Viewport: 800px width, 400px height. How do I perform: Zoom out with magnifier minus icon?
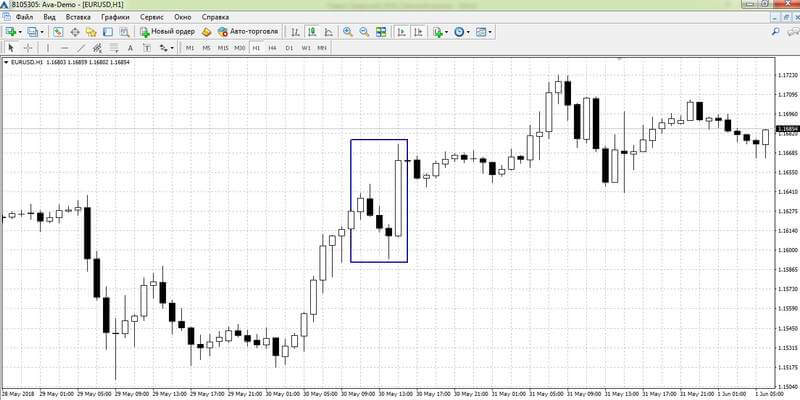coord(364,32)
